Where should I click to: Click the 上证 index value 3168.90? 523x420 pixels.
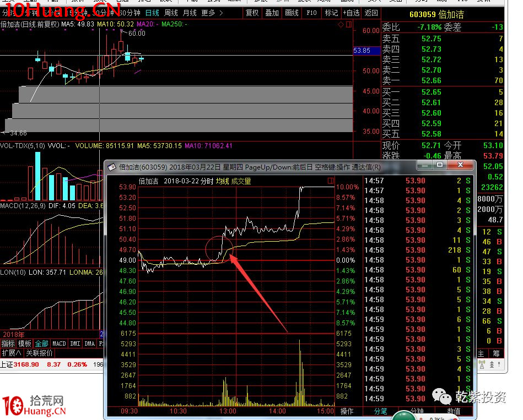pos(26,364)
